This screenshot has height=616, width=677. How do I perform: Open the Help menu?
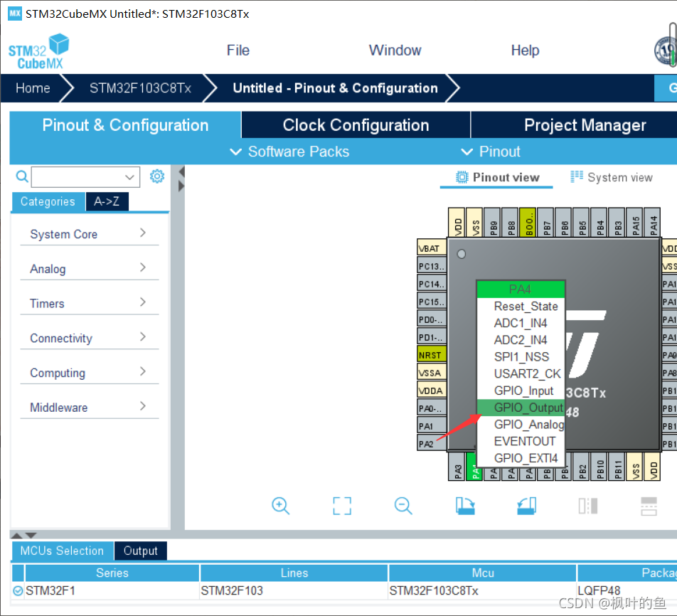click(x=525, y=50)
